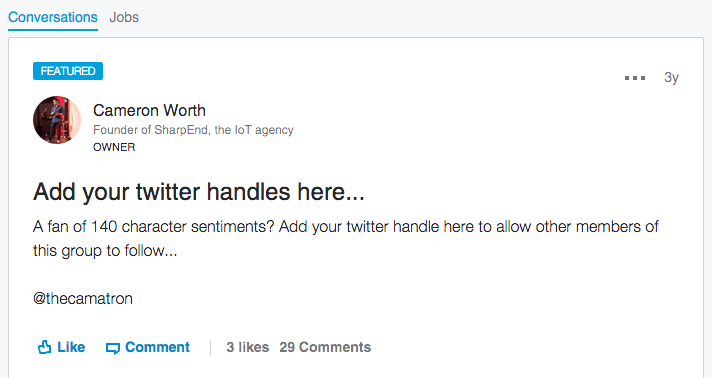Click the OWNER role label
The height and width of the screenshot is (378, 712).
pyautogui.click(x=114, y=147)
